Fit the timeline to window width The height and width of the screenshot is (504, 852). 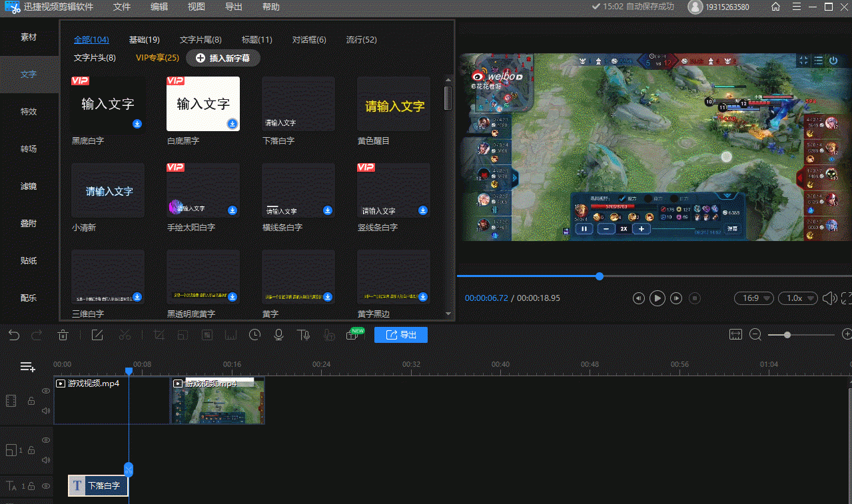click(735, 335)
